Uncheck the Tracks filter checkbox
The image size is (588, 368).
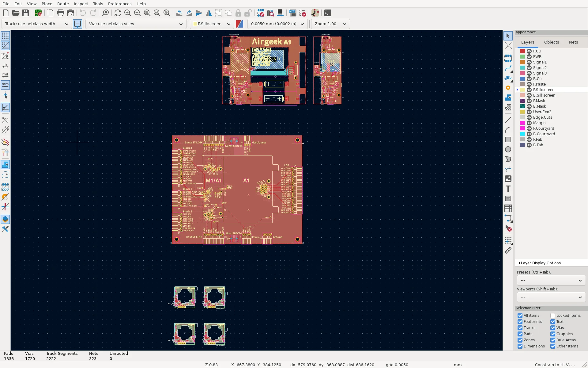pyautogui.click(x=520, y=328)
